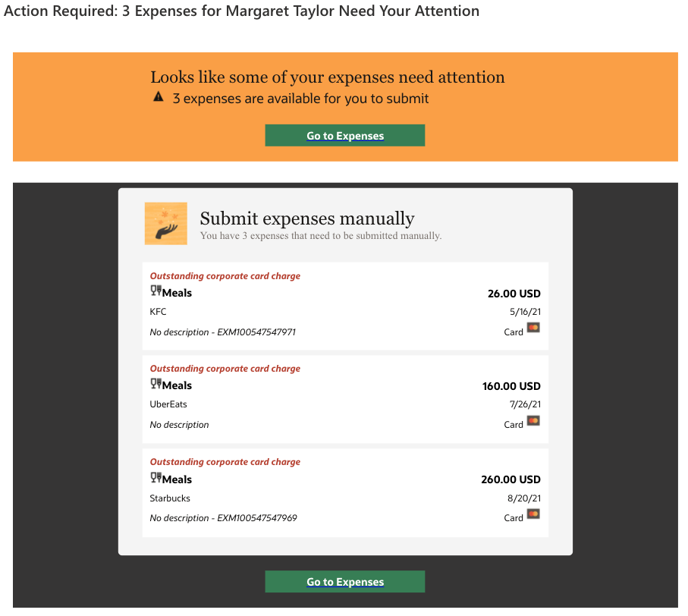Click the warning triangle icon in banner
Viewport: 688px width, 616px height.
(x=158, y=97)
